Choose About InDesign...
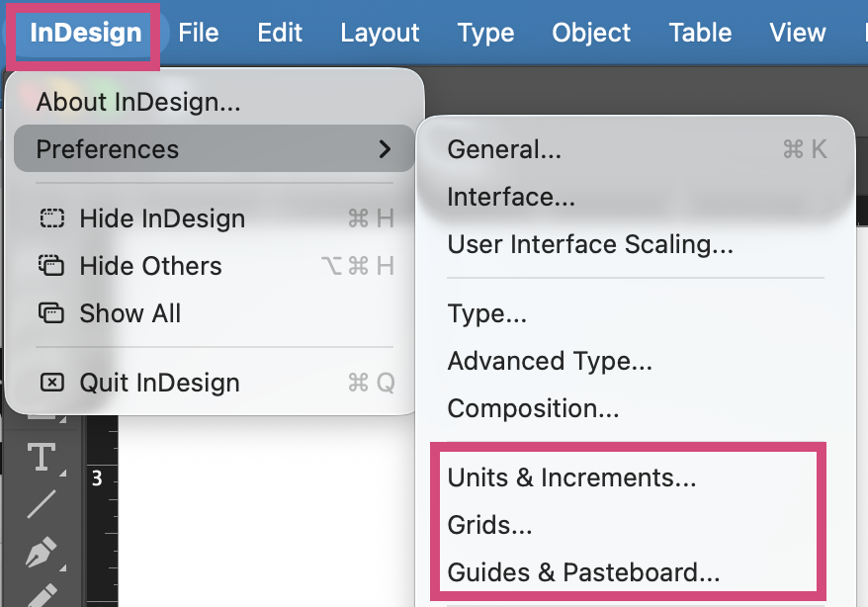The image size is (868, 607). 215,102
